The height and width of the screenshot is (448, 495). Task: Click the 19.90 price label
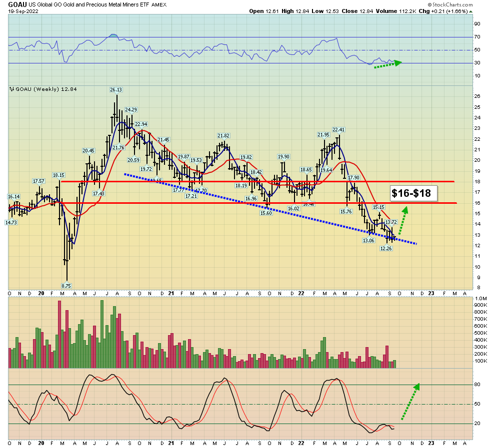tap(283, 157)
